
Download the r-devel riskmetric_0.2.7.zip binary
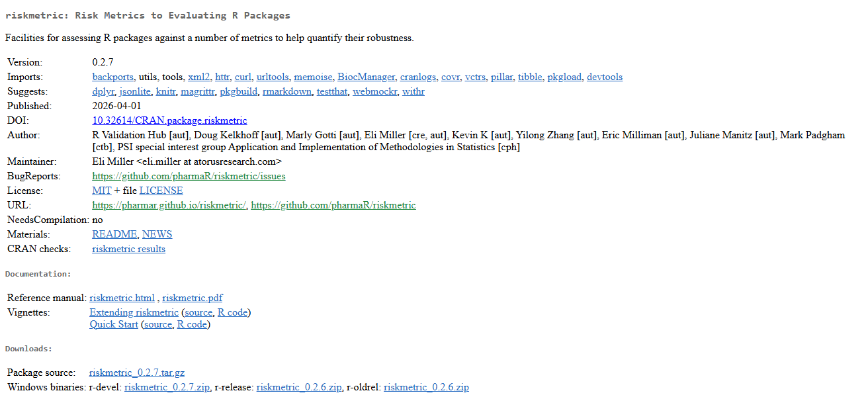click(167, 387)
